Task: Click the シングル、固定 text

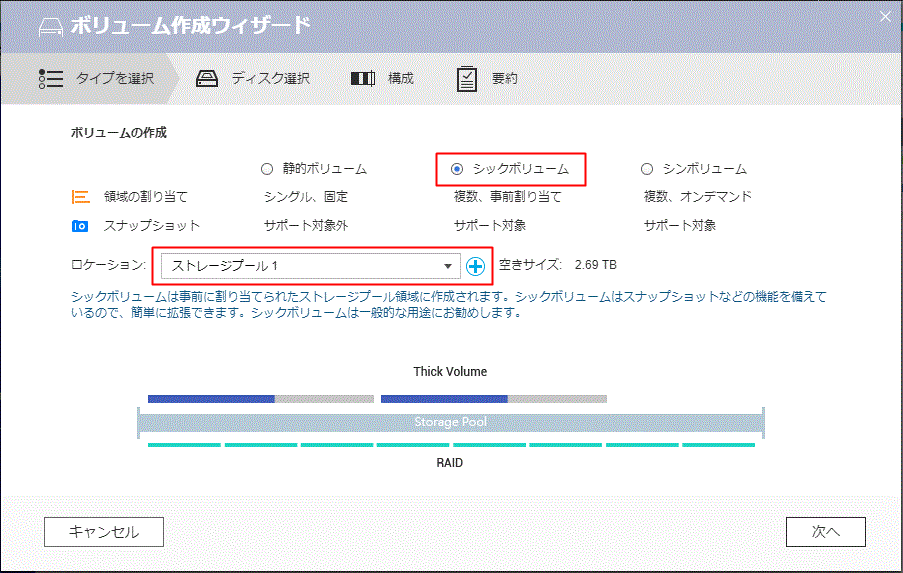Action: (x=306, y=197)
